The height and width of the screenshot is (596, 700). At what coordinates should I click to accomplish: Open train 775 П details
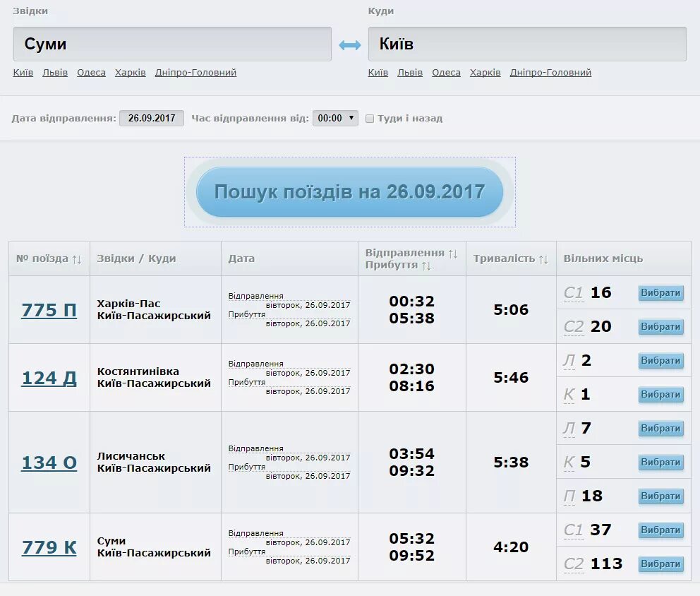(x=49, y=310)
